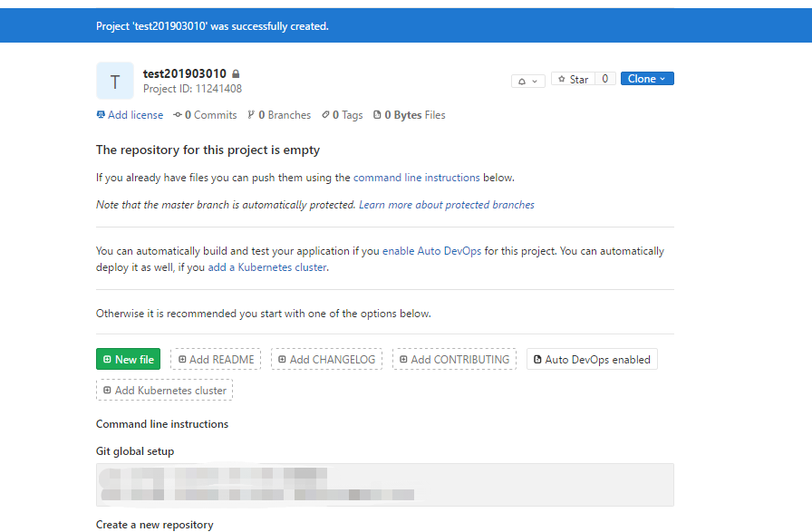812x532 pixels.
Task: Open the Auto DevOps enabled button
Action: 592,359
